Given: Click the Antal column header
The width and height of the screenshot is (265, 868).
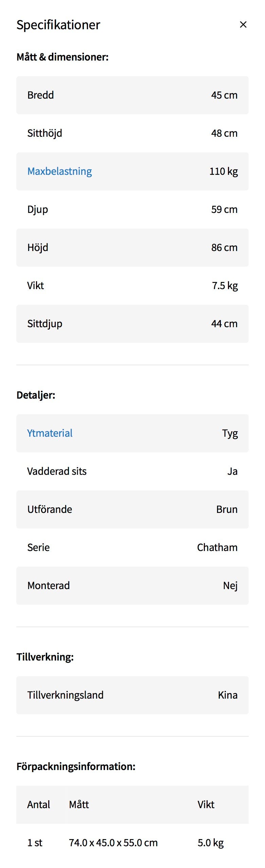Looking at the screenshot, I should (x=38, y=804).
